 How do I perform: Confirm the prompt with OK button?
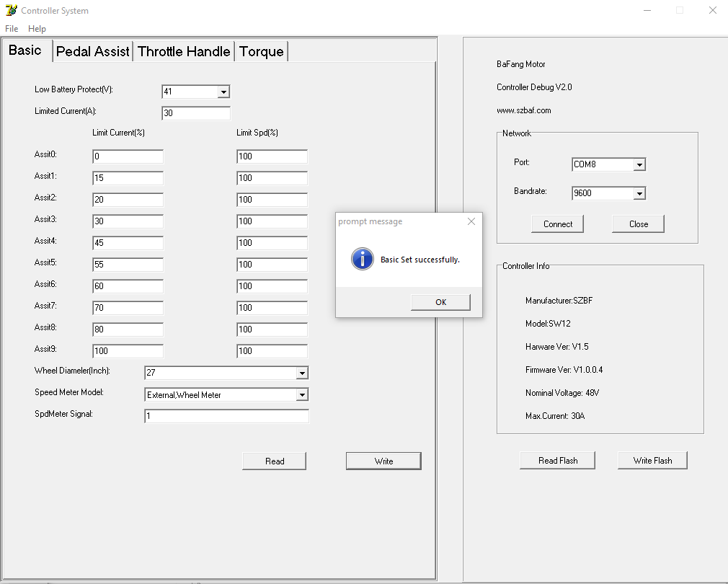coord(440,302)
